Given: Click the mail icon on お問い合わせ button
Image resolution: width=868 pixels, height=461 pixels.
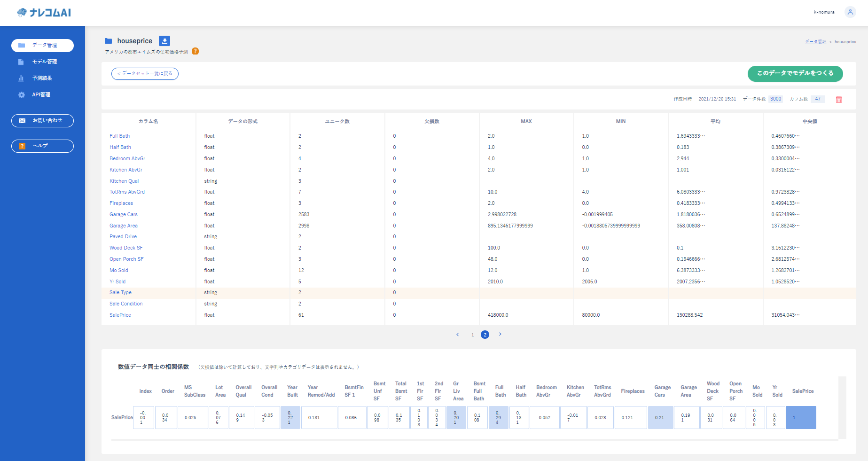Looking at the screenshot, I should coord(22,121).
